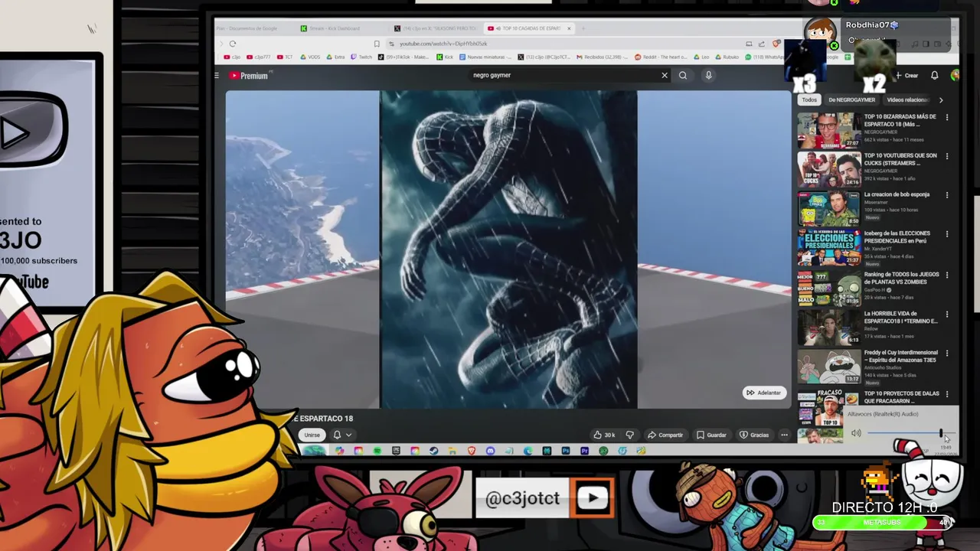Open the Twitch bookmark
980x551 pixels.
pyautogui.click(x=360, y=57)
